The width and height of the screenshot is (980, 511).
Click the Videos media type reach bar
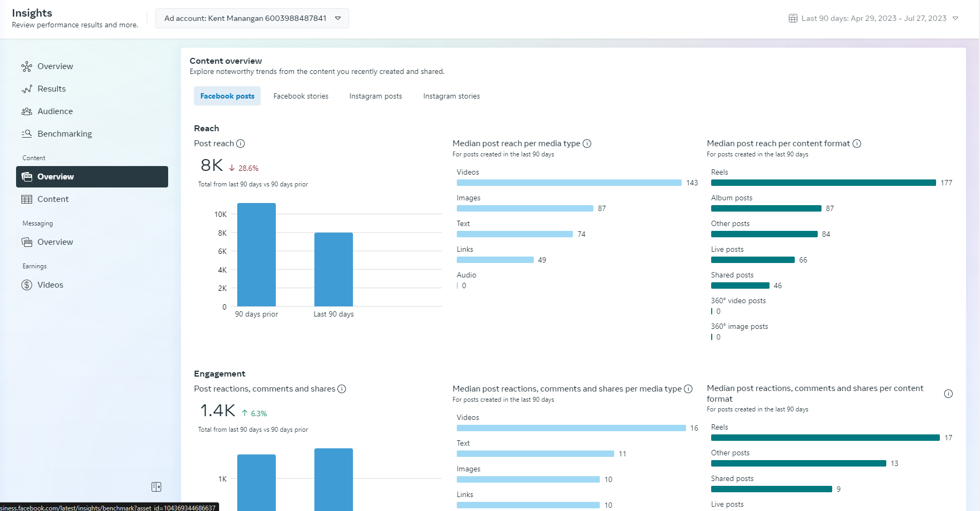(x=569, y=183)
